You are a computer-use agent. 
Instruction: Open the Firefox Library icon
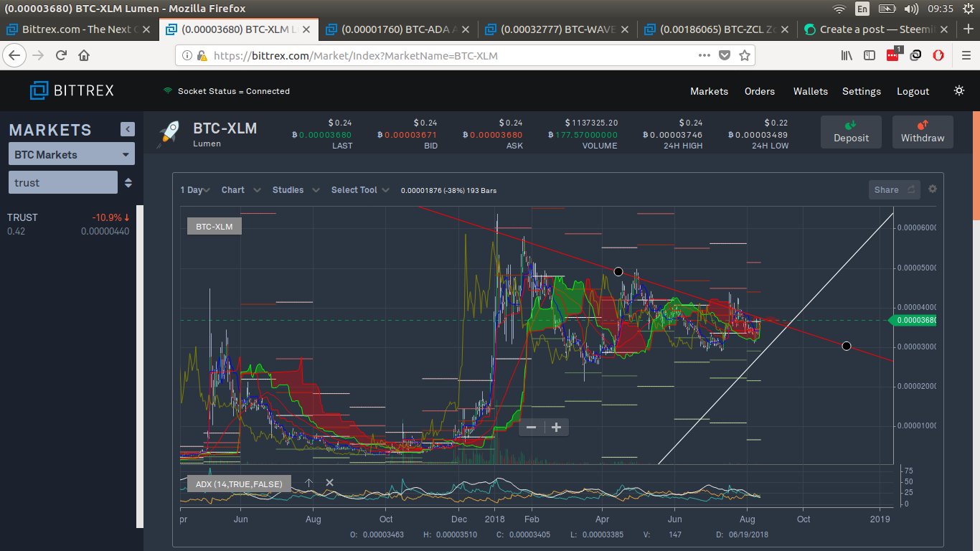(x=847, y=55)
